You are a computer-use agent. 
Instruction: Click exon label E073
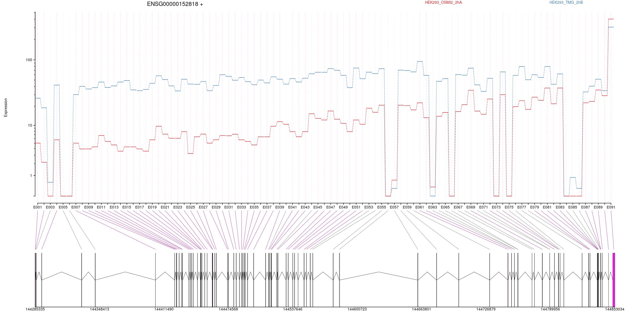(496, 207)
